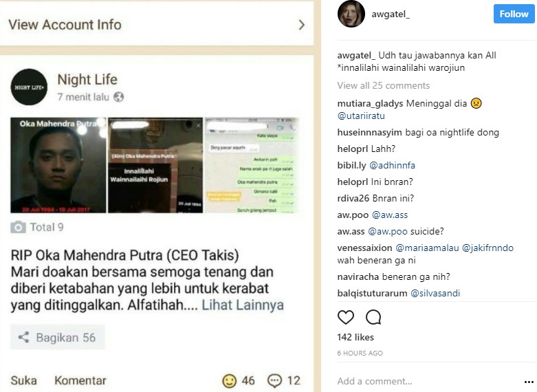
Task: Expand View Account Info with the chevron
Action: click(x=301, y=25)
